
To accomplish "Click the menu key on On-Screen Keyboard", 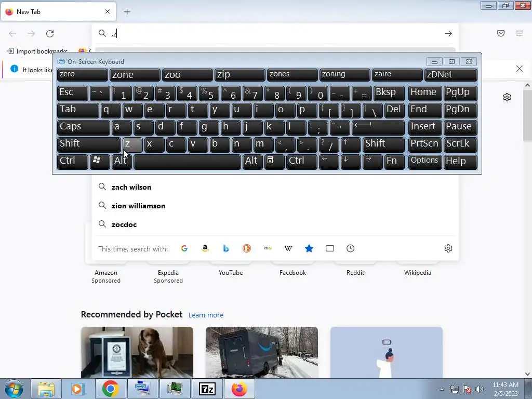I will 274,161.
